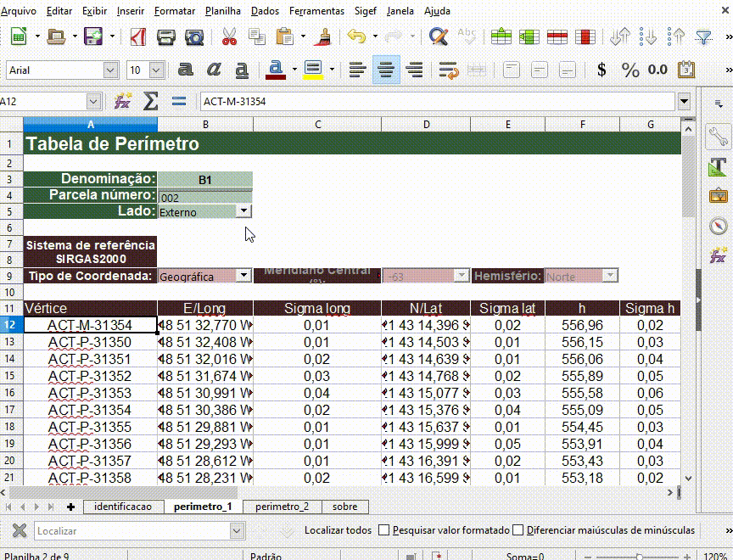Click the Sum sigma icon
The image size is (733, 560).
(151, 101)
